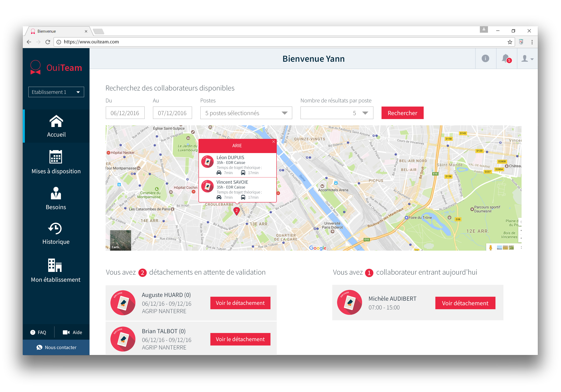Open a new browser tab

[99, 31]
